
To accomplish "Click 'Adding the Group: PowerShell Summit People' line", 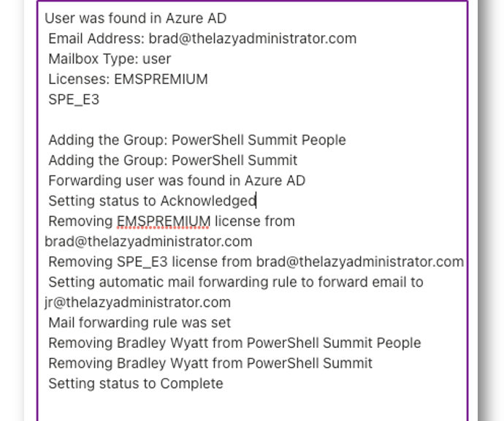I will pos(197,140).
